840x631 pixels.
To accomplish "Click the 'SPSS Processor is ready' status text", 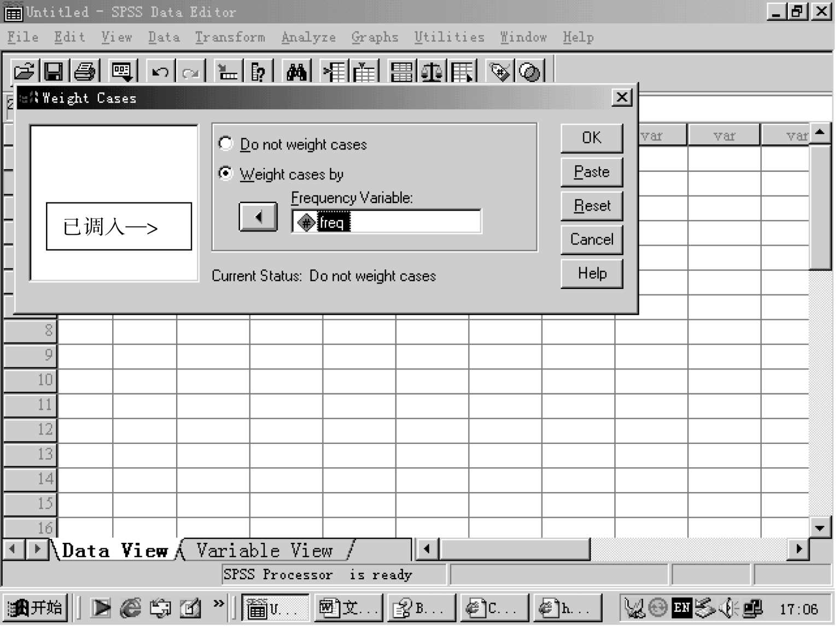I will [x=318, y=575].
